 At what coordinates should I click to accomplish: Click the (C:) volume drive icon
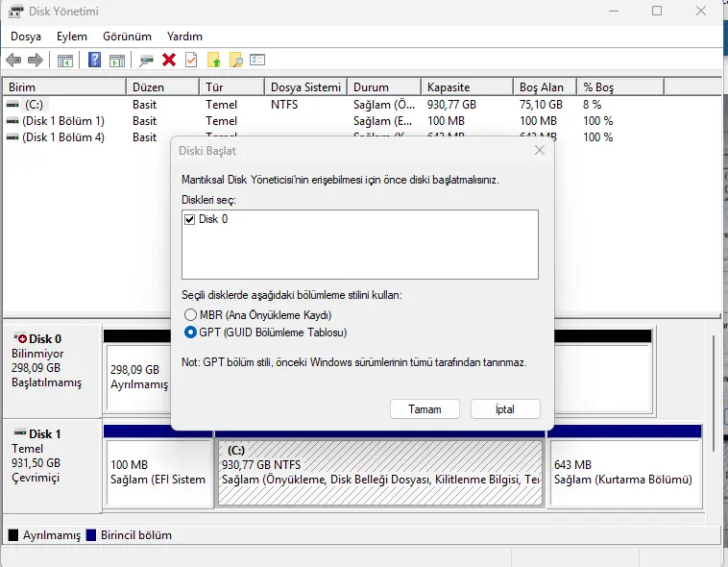[x=12, y=105]
